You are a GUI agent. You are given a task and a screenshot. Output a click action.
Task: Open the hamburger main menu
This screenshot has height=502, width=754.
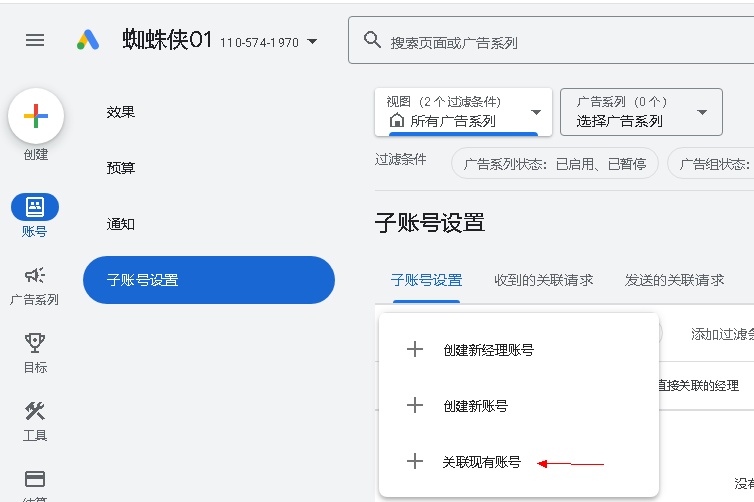[35, 40]
